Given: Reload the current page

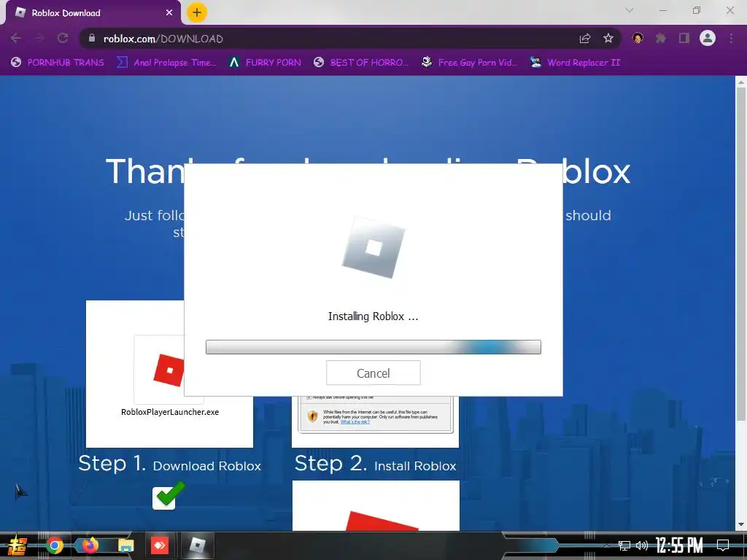Looking at the screenshot, I should (63, 38).
